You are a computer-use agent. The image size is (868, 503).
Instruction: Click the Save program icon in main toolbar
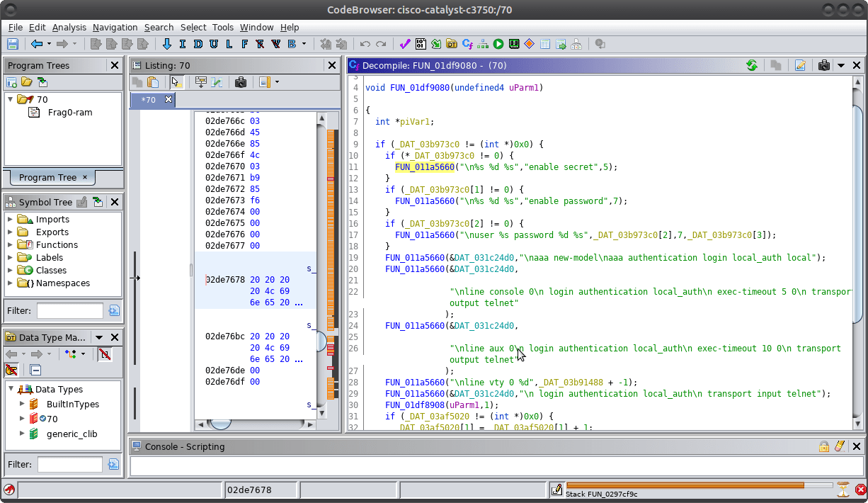[x=12, y=44]
